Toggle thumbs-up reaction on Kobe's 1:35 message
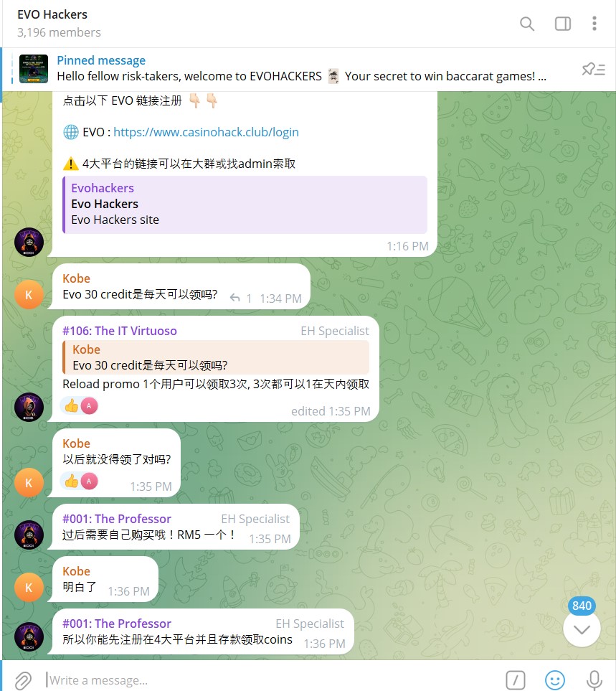 (x=79, y=481)
